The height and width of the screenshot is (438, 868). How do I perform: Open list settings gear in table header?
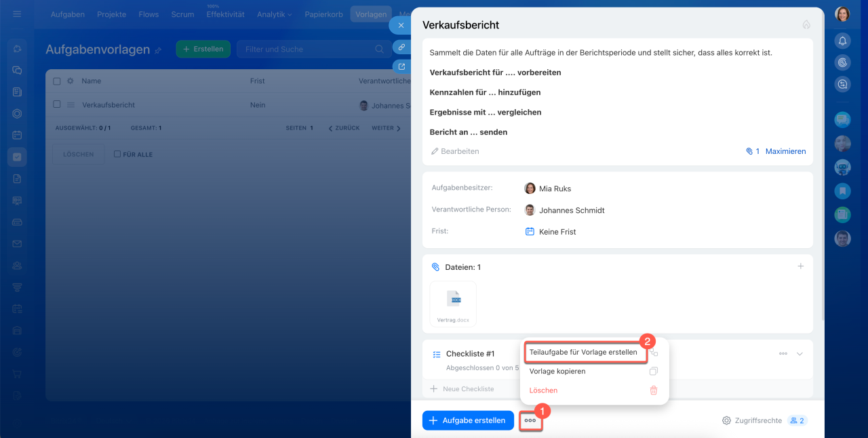(x=70, y=81)
